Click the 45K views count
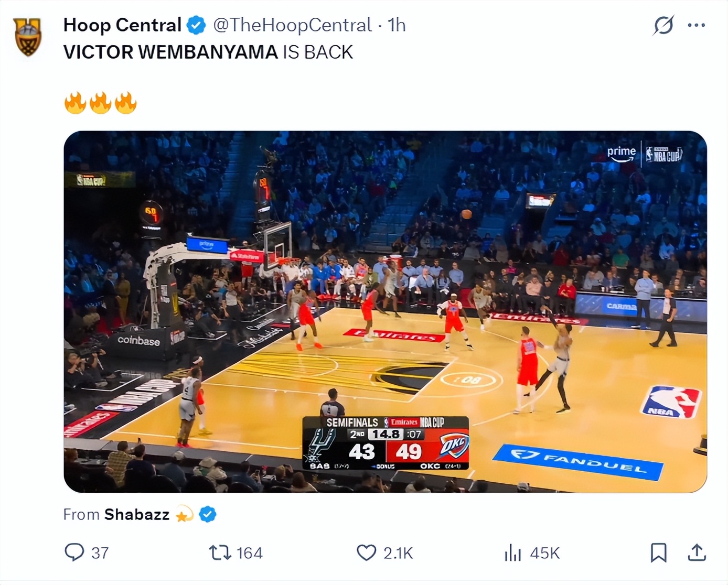 point(545,553)
